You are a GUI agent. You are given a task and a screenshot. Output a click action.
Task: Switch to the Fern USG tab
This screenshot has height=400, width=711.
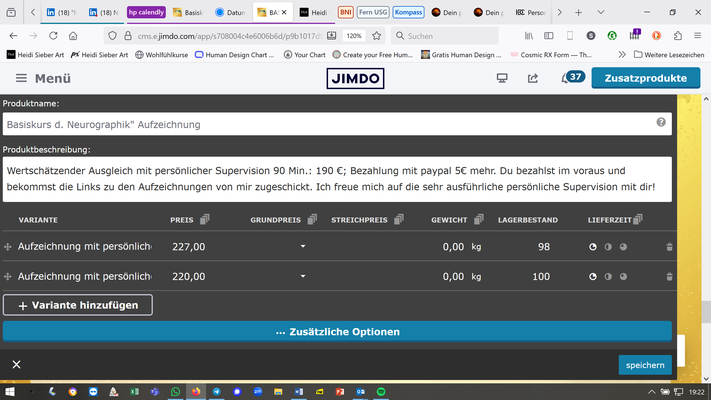pos(373,12)
